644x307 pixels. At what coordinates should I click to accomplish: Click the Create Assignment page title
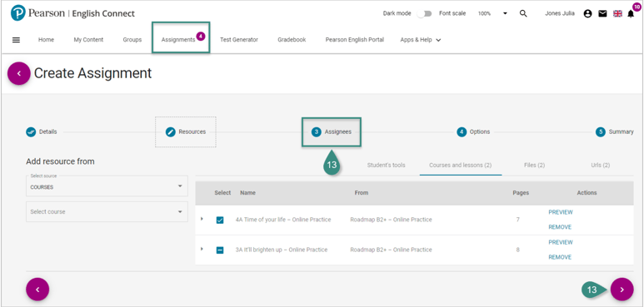pyautogui.click(x=92, y=73)
